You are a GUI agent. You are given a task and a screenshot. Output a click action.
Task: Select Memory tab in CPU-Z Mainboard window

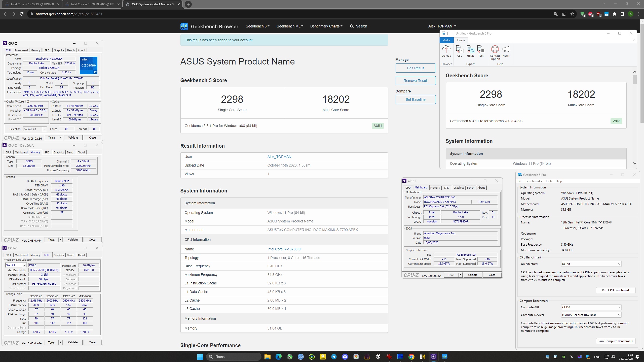pyautogui.click(x=435, y=188)
